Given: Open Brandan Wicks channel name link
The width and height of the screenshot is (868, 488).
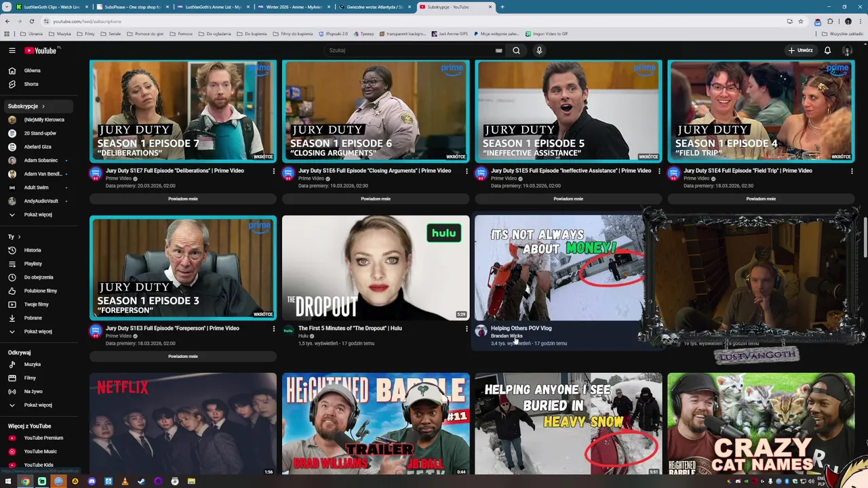Looking at the screenshot, I should click(507, 335).
